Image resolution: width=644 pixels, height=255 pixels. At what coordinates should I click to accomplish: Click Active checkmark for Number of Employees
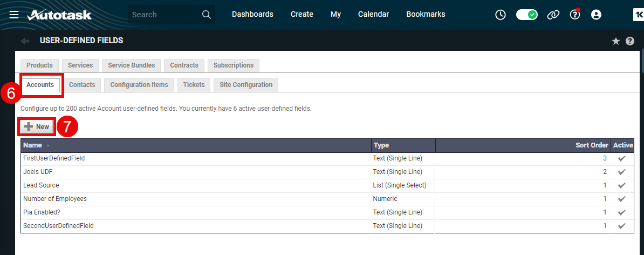click(x=622, y=199)
